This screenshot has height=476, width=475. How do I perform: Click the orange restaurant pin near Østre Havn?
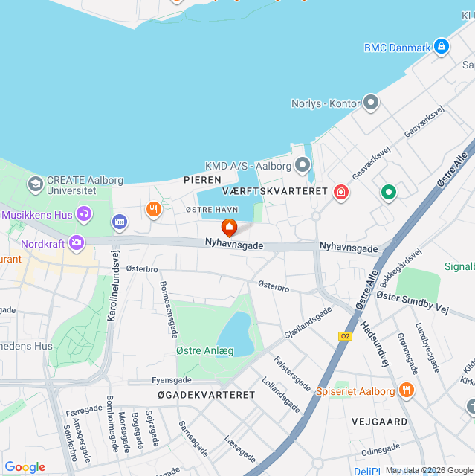153,210
